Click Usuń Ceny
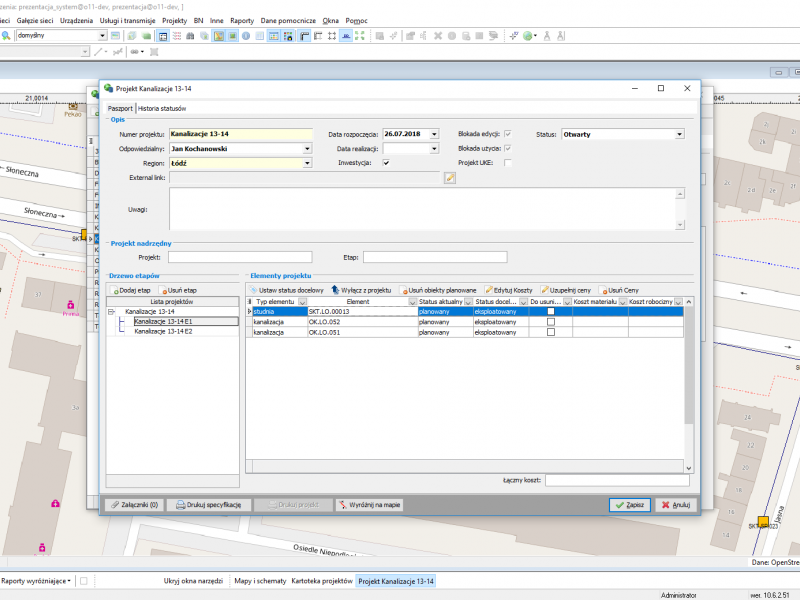 (x=619, y=290)
